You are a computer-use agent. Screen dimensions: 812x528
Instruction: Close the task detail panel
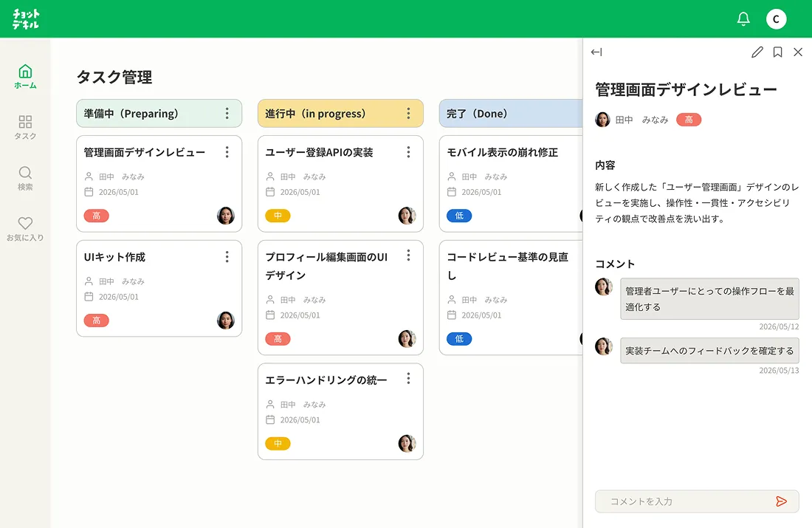click(x=798, y=52)
